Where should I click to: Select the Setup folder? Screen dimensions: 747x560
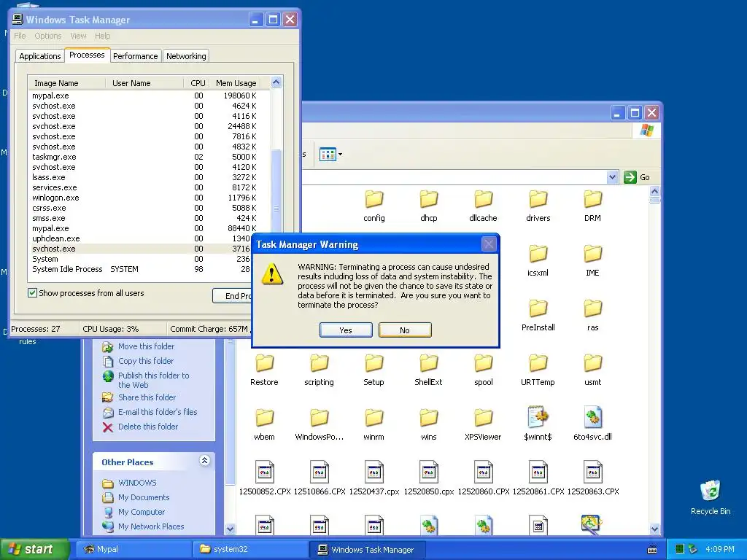374,370
